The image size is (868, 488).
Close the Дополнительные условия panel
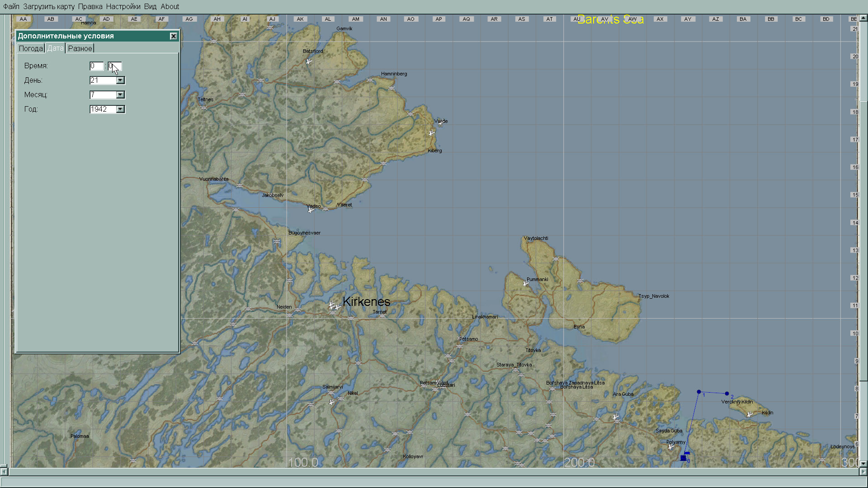pos(173,36)
